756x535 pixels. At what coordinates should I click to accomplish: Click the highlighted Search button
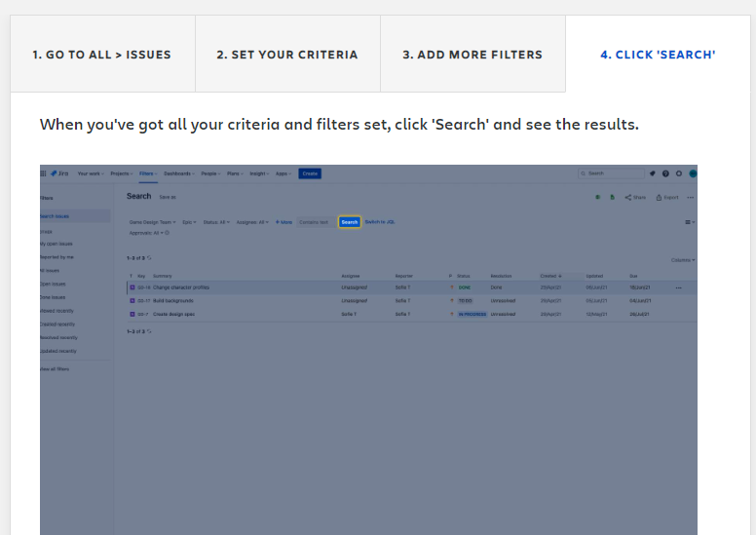350,222
